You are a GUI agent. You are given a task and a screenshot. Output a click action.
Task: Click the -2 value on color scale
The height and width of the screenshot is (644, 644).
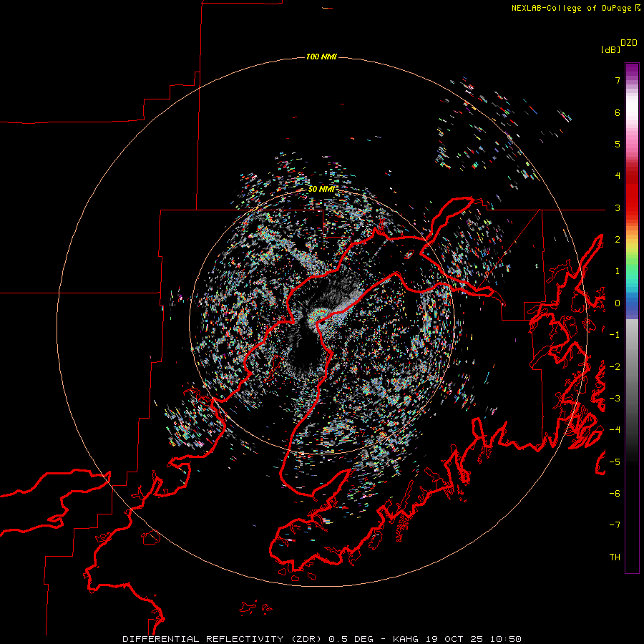click(x=615, y=367)
